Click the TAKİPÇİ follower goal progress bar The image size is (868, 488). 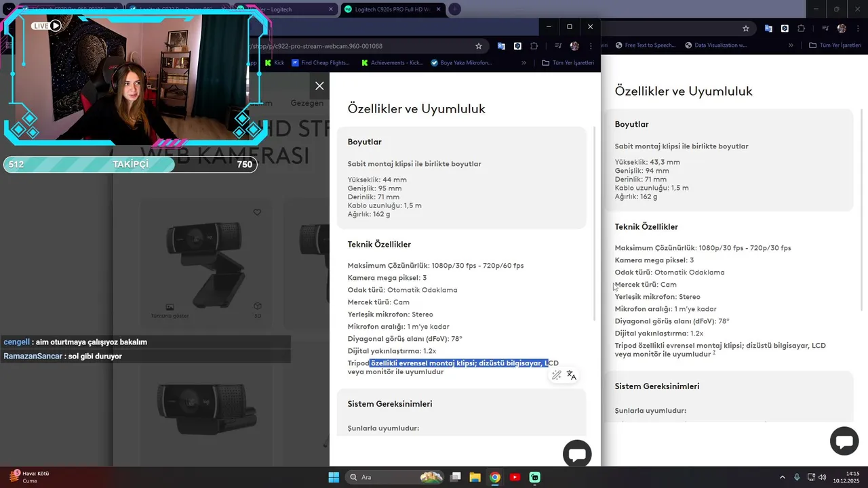pos(130,165)
